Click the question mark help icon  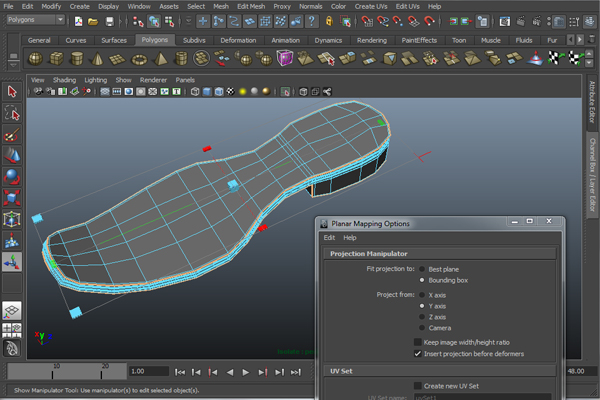[312, 21]
